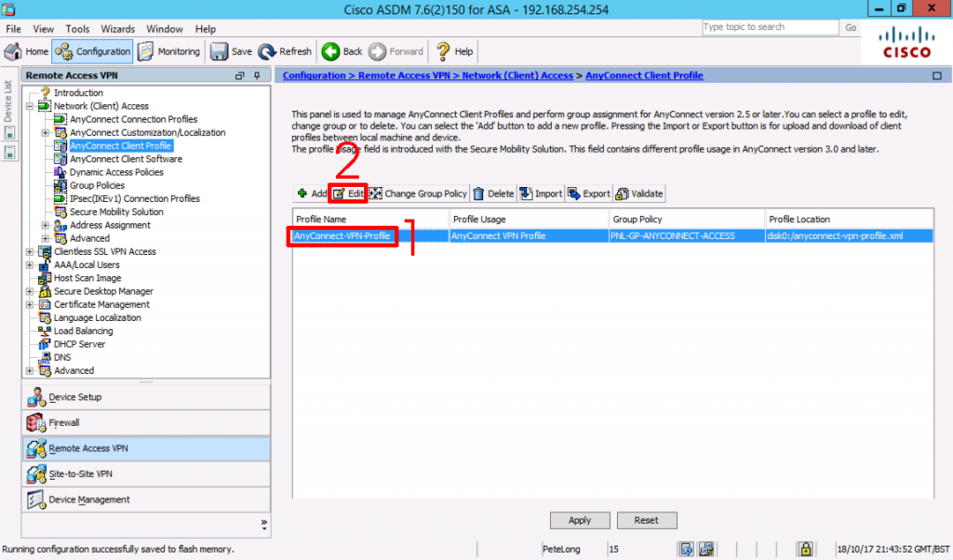
Task: Apply the profile changes
Action: click(580, 520)
